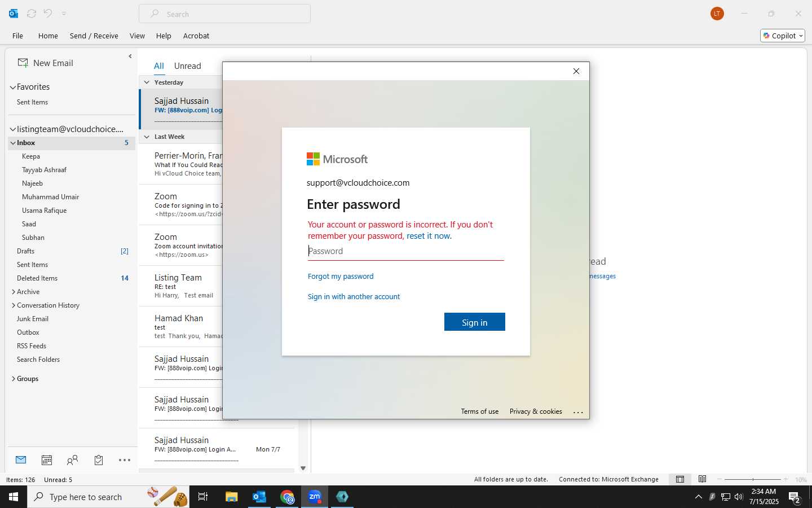Open the Muhammad Umair subfolder
Image resolution: width=812 pixels, height=508 pixels.
(x=50, y=197)
